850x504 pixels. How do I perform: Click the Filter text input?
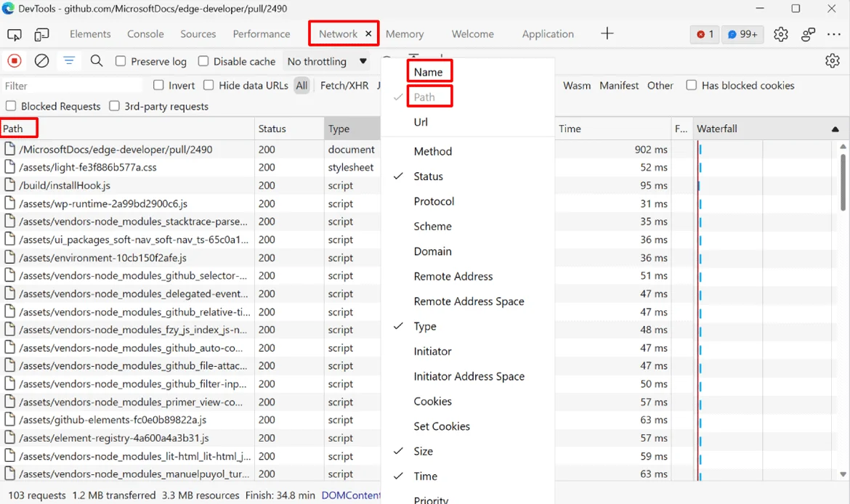tap(72, 86)
